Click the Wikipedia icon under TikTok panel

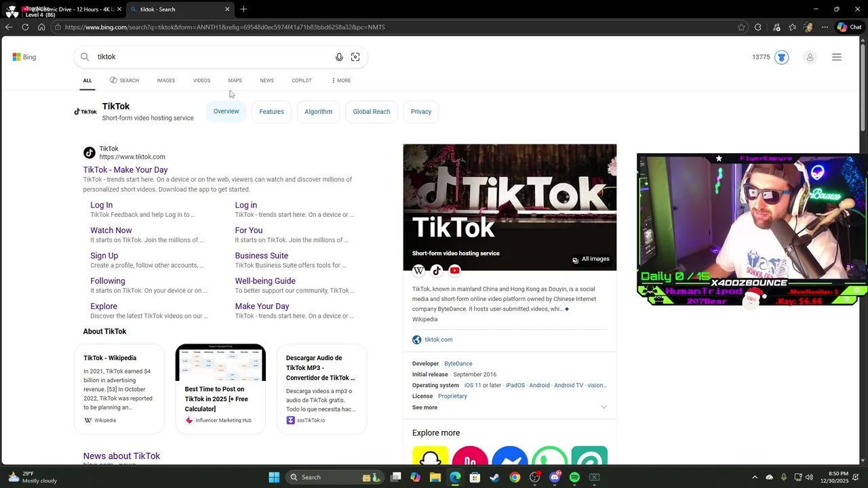pyautogui.click(x=418, y=270)
